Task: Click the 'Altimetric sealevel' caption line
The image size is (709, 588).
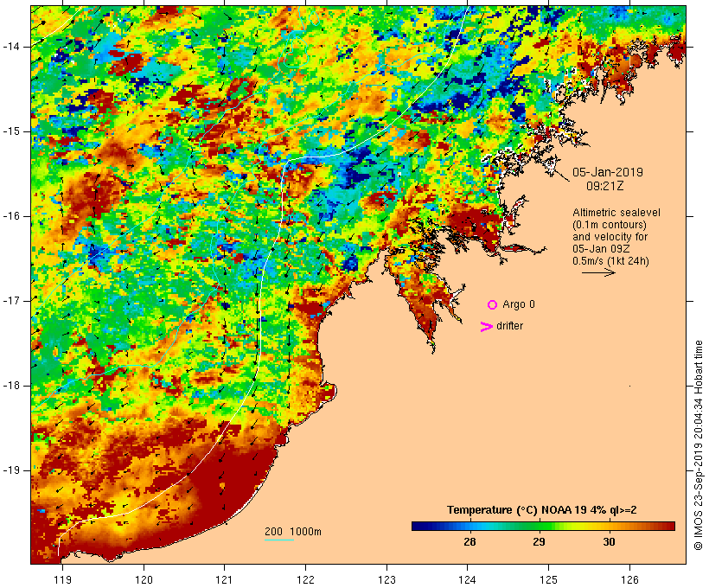Action: tap(616, 213)
